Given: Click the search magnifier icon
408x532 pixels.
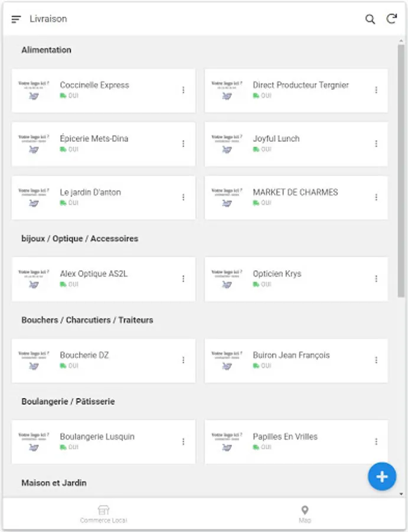Looking at the screenshot, I should [x=370, y=20].
